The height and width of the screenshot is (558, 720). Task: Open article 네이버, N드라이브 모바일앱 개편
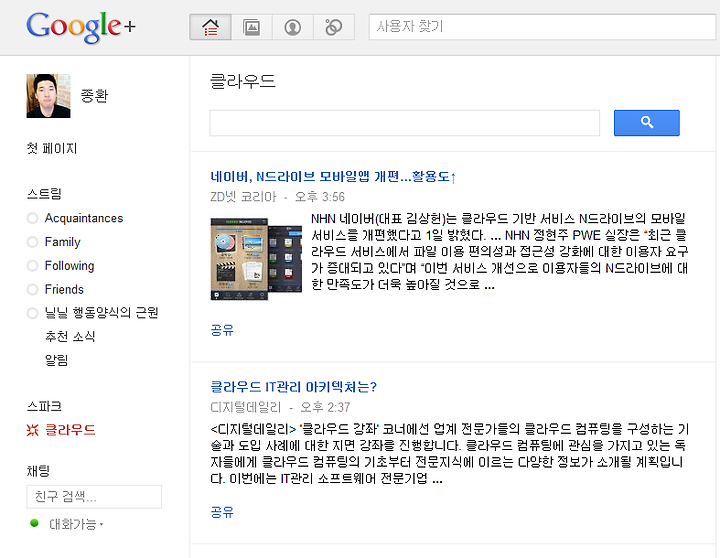click(333, 176)
